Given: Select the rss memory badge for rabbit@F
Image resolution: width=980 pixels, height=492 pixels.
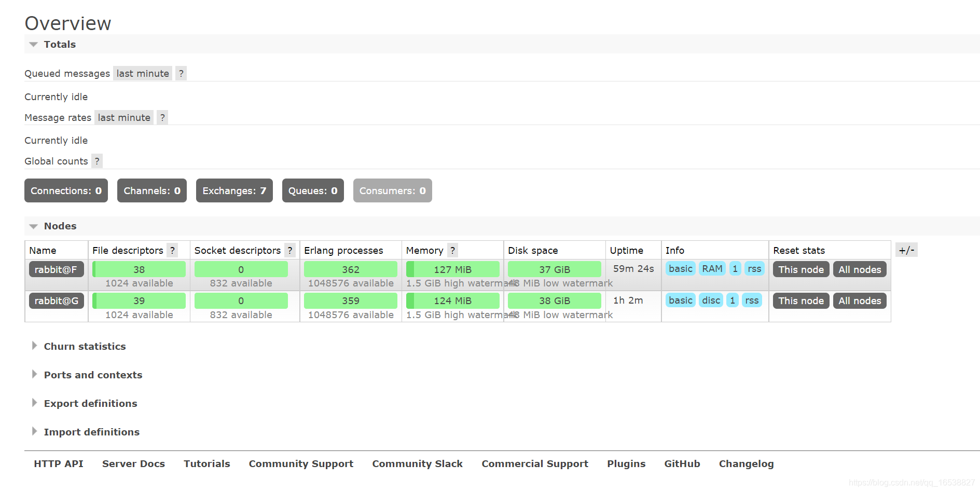Looking at the screenshot, I should [755, 268].
